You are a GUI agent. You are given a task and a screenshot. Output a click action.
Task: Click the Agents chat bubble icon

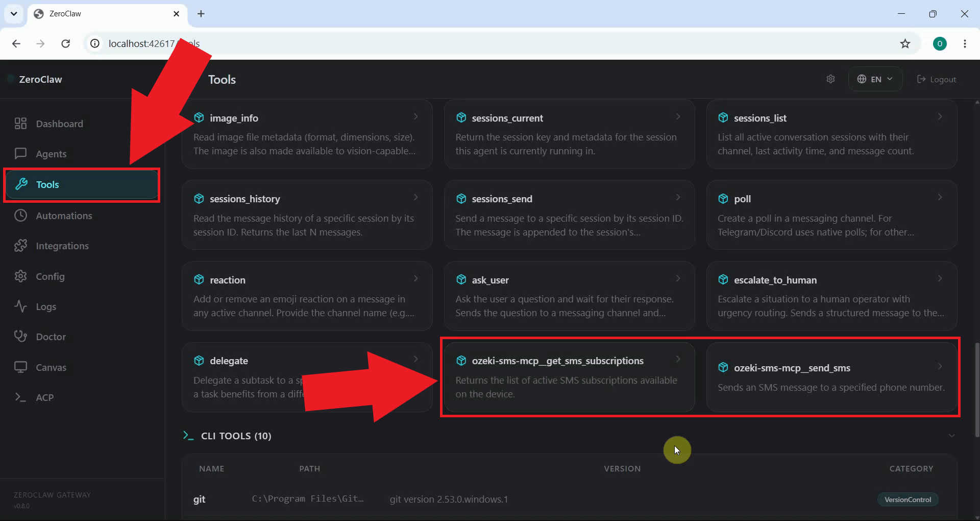point(20,154)
